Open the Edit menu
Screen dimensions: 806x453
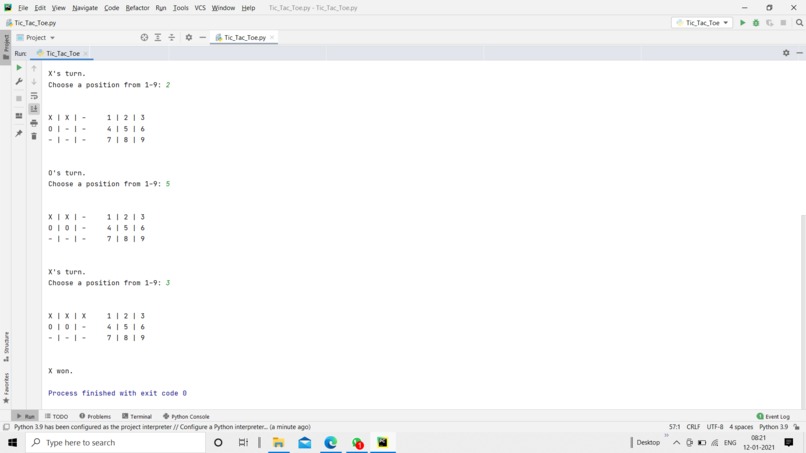click(40, 8)
